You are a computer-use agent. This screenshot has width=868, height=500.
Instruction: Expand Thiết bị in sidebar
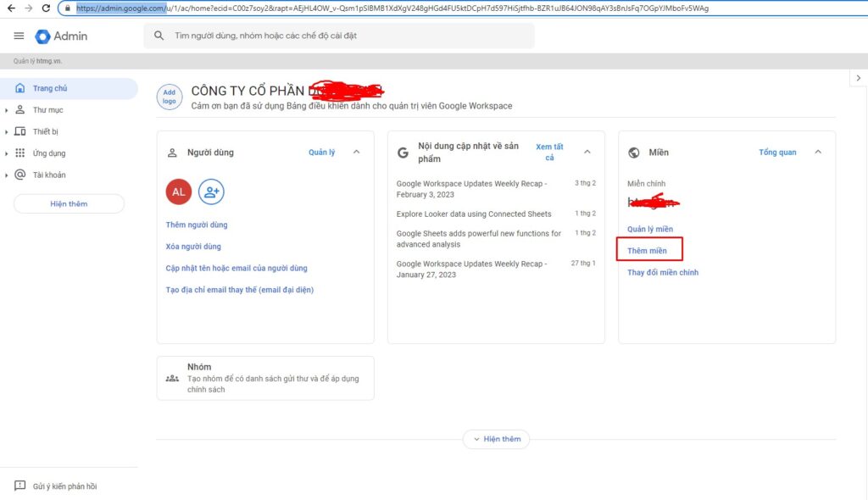7,132
